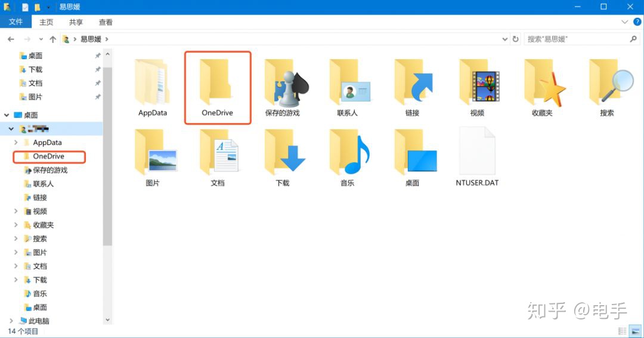Open the OneDrive folder icon in the file pane
The height and width of the screenshot is (338, 644).
click(x=217, y=81)
